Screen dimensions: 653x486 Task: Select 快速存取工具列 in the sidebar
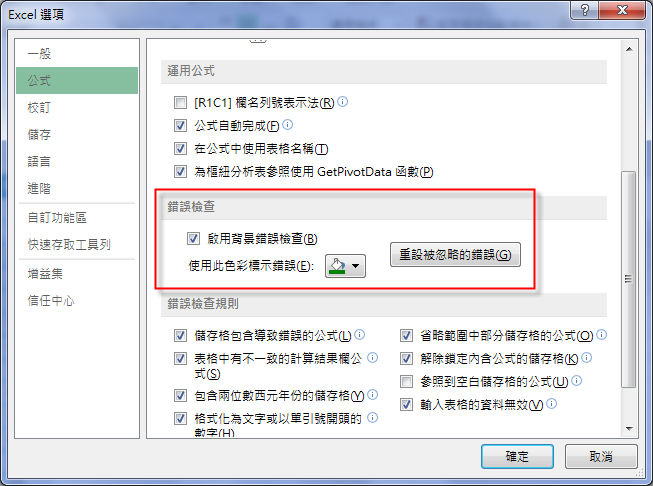69,244
